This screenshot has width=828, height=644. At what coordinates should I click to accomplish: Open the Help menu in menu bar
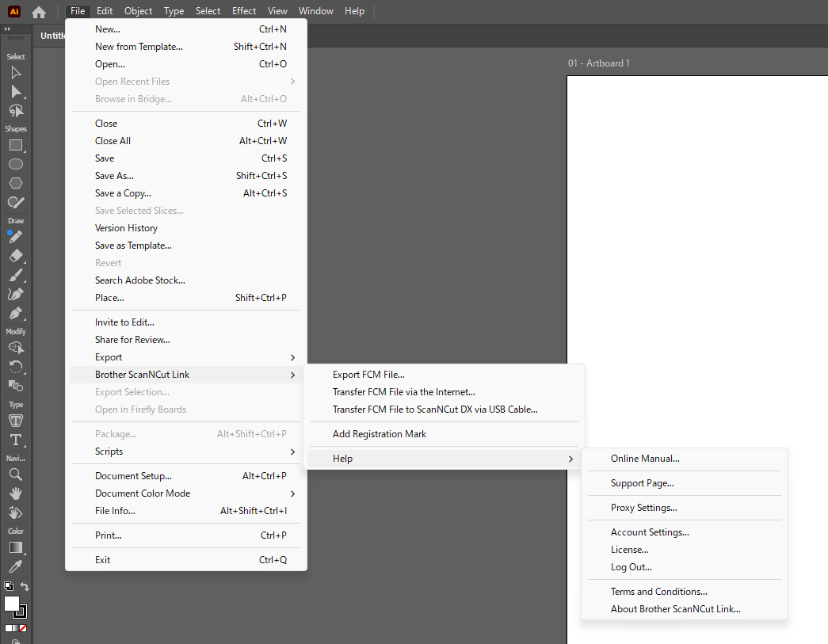click(354, 11)
